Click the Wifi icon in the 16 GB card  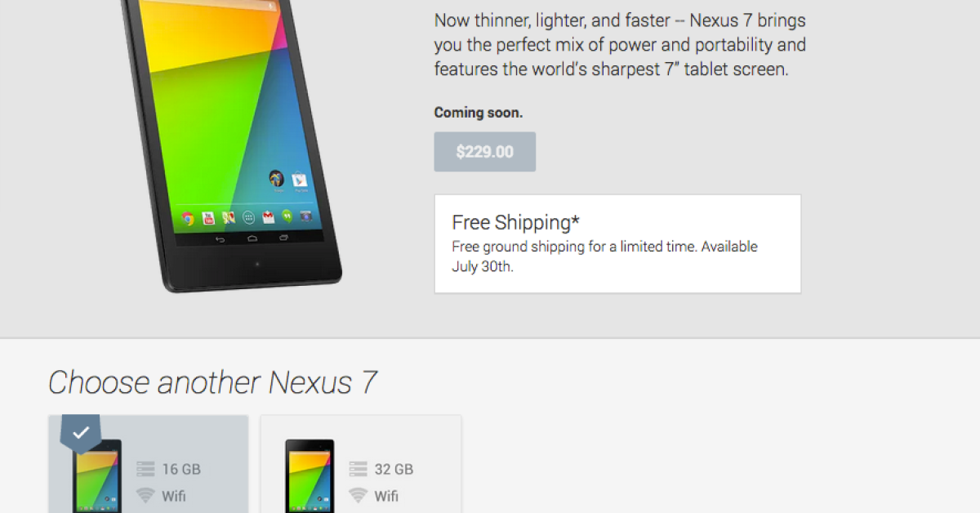point(145,495)
